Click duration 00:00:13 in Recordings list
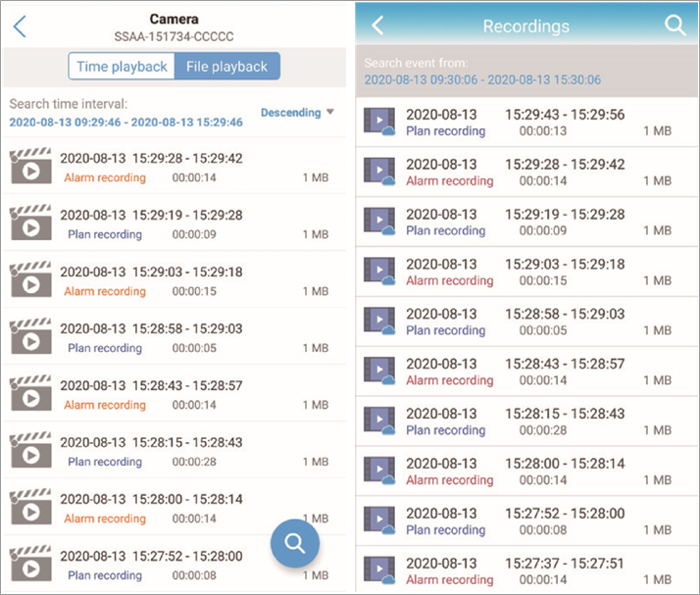Screen dimensions: 700x595 coord(543,131)
